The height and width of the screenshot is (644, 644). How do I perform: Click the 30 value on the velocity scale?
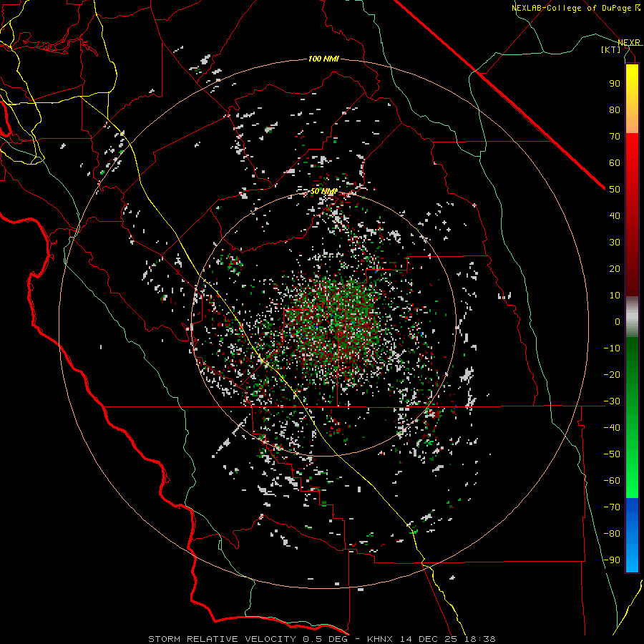615,243
